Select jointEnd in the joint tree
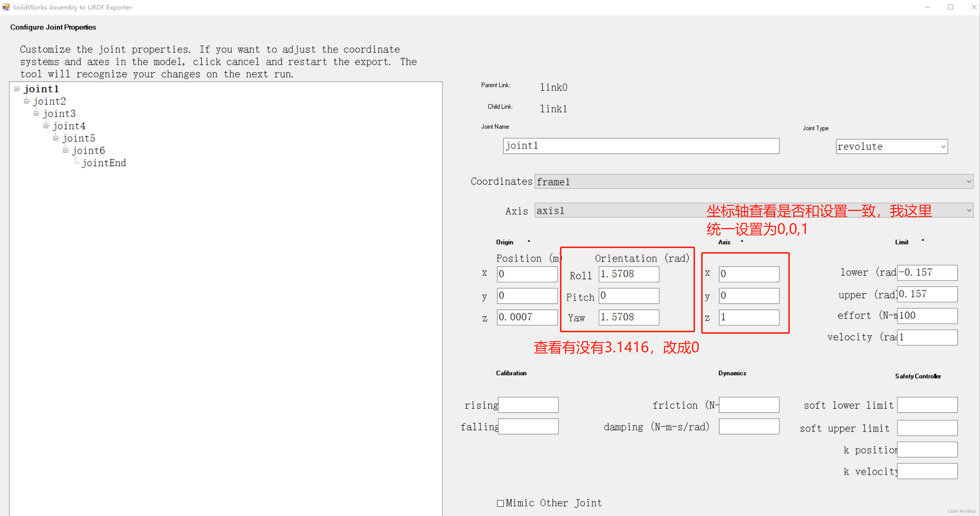This screenshot has height=516, width=980. (104, 163)
